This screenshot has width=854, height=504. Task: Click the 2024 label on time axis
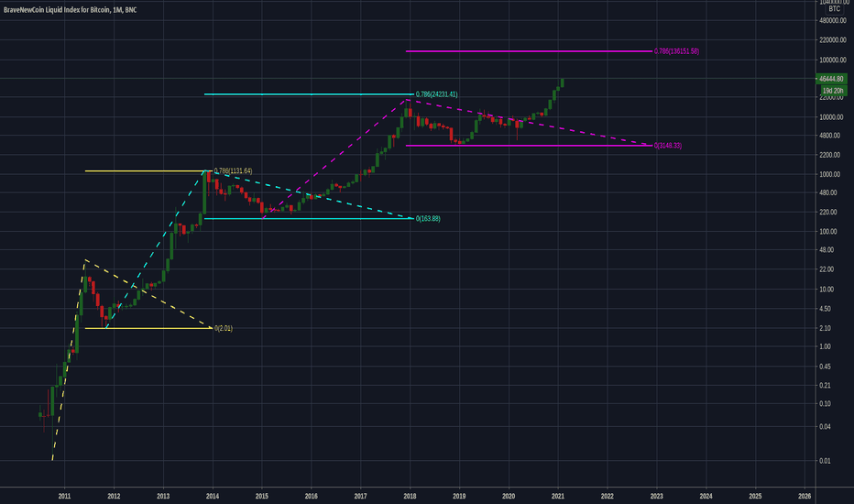(706, 496)
